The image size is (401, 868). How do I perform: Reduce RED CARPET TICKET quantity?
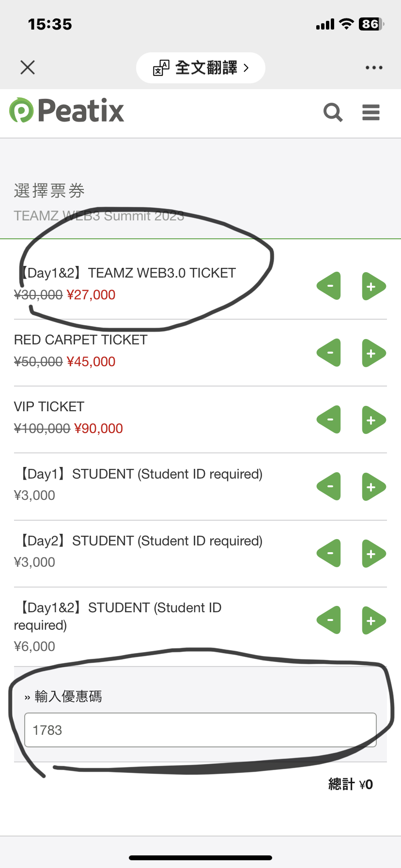329,353
